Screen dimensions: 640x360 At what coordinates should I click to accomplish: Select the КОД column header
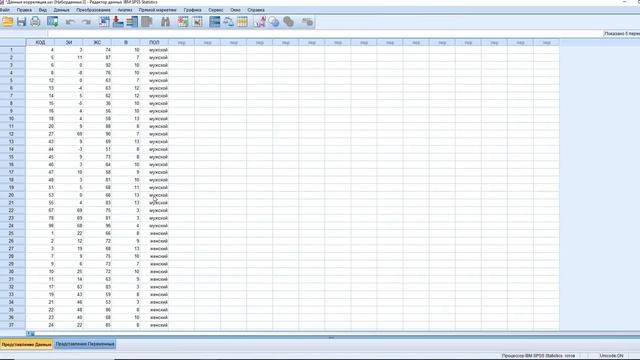tap(40, 42)
